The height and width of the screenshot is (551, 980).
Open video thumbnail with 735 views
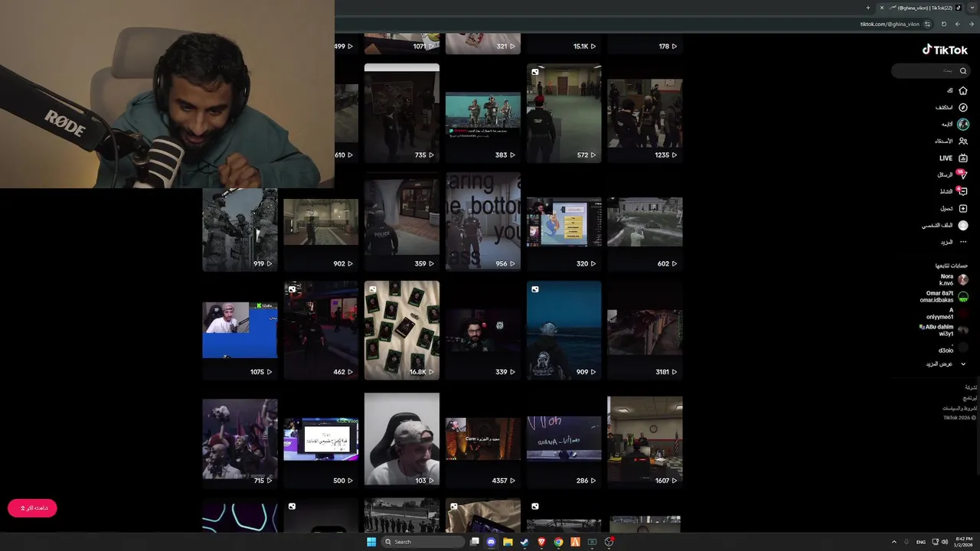click(402, 112)
